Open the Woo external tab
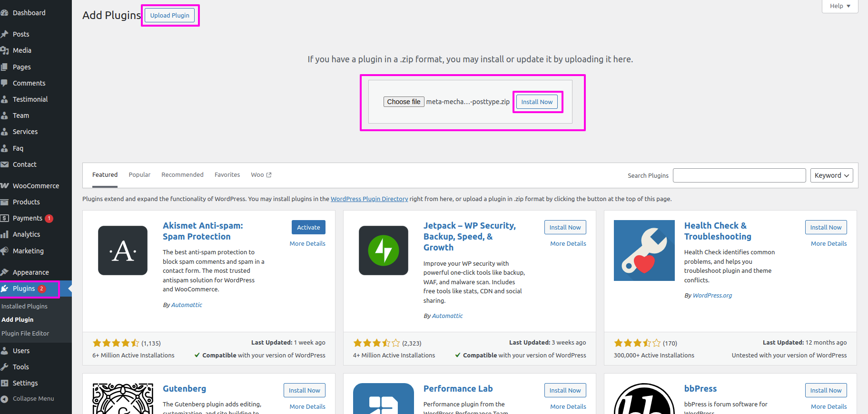This screenshot has height=414, width=868. [x=261, y=175]
